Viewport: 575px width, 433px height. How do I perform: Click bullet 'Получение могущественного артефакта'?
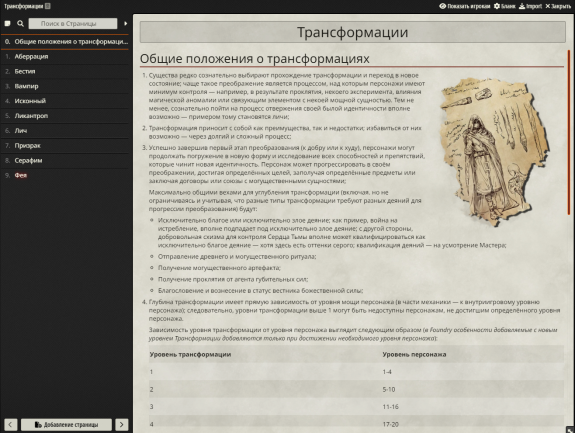pyautogui.click(x=219, y=268)
